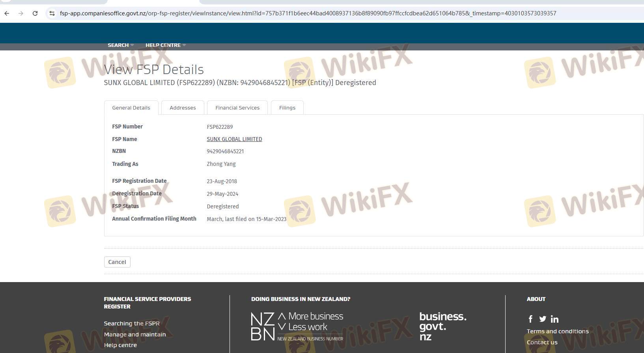The width and height of the screenshot is (644, 353).
Task: Switch to the Addresses tab
Action: tap(183, 108)
